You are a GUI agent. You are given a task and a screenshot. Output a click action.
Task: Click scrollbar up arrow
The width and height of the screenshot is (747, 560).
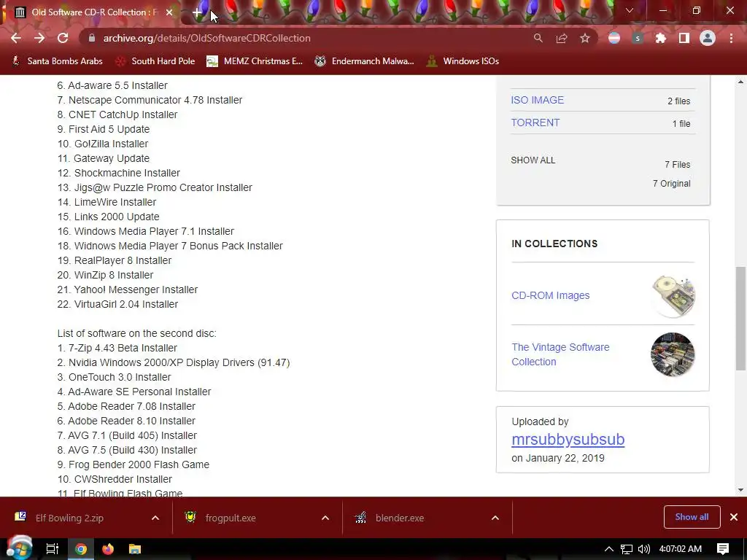pos(740,82)
